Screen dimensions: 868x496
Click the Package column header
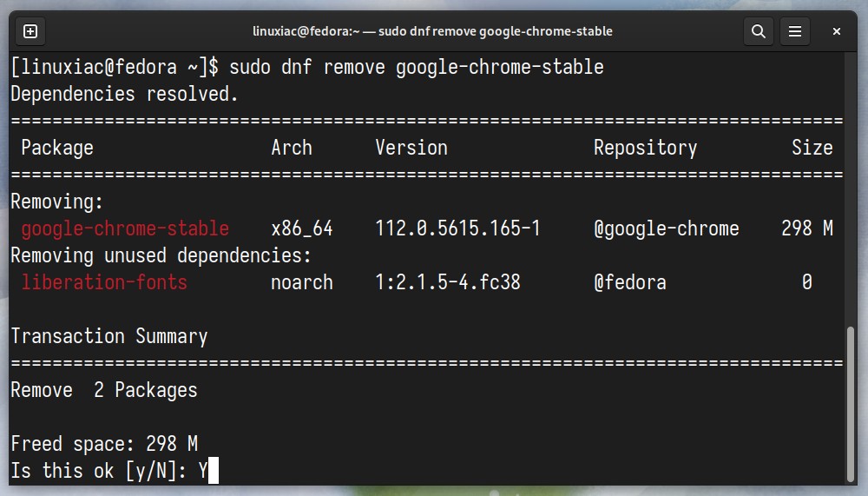57,148
